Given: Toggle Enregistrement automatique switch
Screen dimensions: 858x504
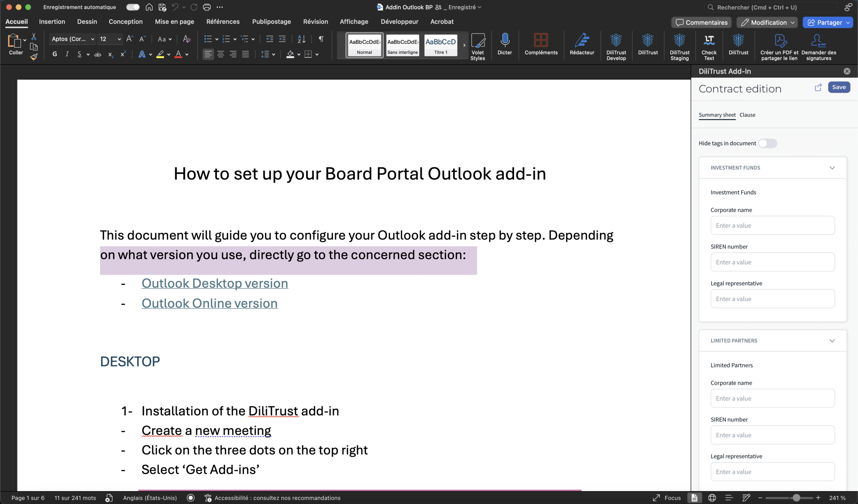Looking at the screenshot, I should pos(132,7).
